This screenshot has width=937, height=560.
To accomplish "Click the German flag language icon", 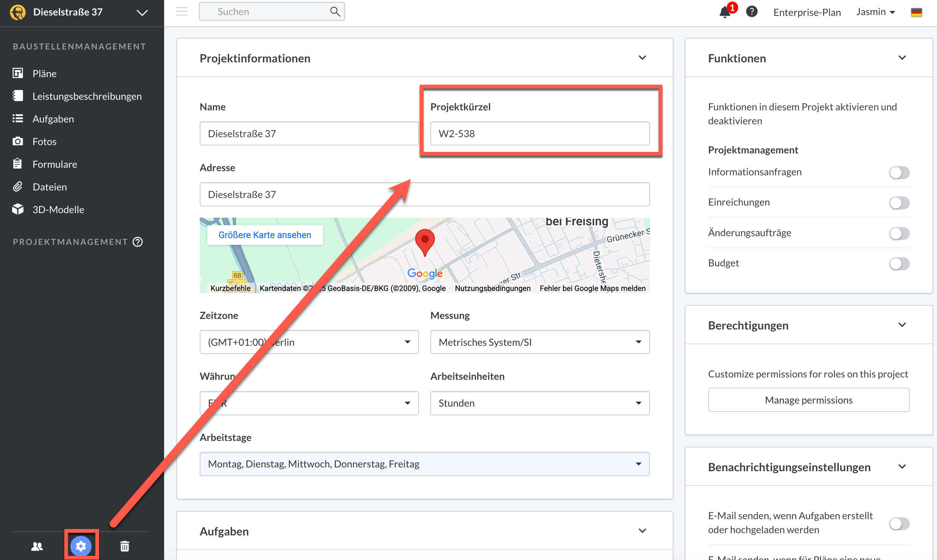I will tap(917, 12).
